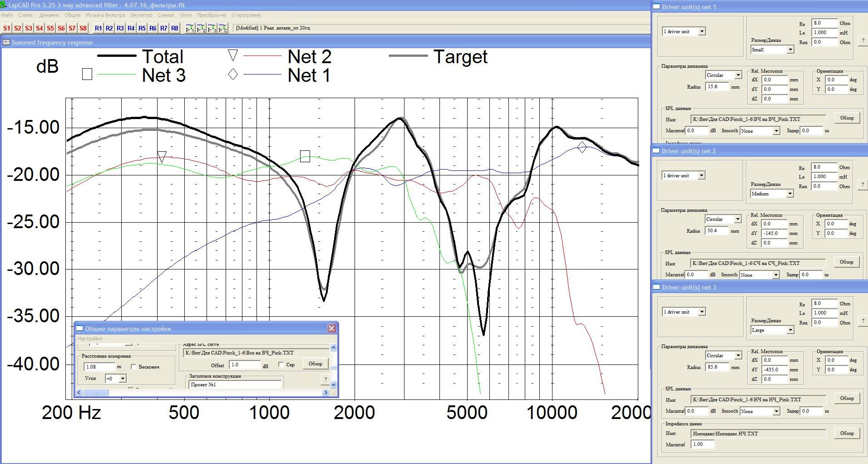
Task: Open the Эмулятор menu
Action: tap(141, 15)
